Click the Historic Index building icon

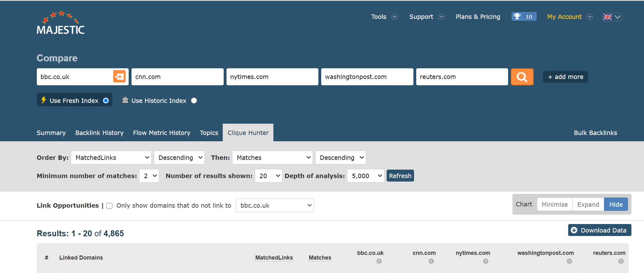coord(125,100)
